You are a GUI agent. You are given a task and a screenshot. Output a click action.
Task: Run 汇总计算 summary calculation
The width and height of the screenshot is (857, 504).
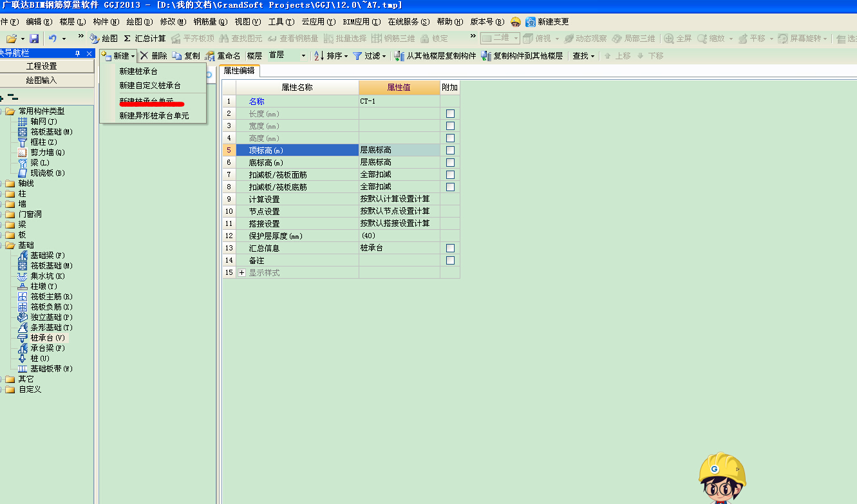click(144, 39)
